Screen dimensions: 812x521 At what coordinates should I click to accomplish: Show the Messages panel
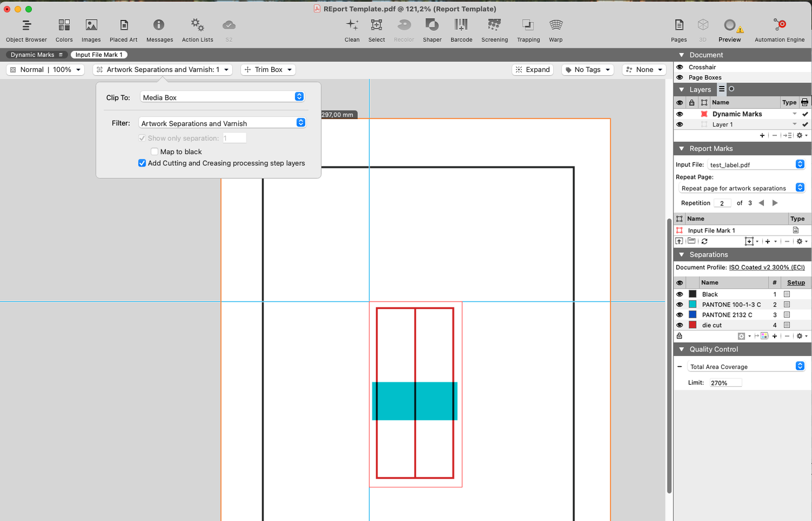159,30
